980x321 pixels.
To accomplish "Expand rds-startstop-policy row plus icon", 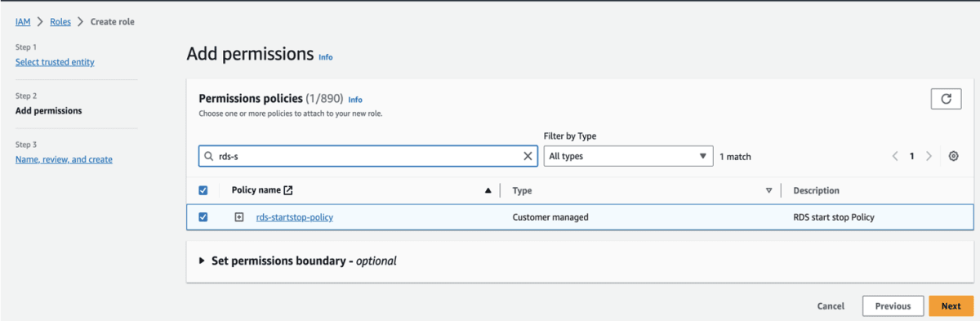I will 239,217.
